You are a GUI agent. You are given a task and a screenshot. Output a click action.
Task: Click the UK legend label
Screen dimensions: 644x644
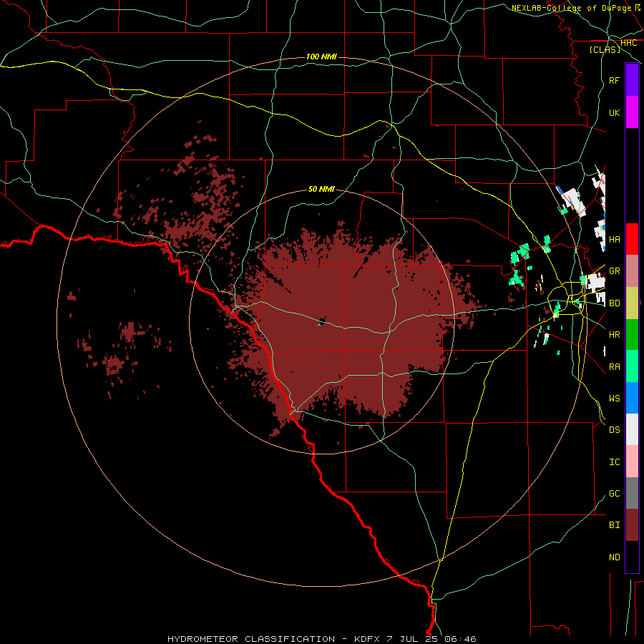614,112
